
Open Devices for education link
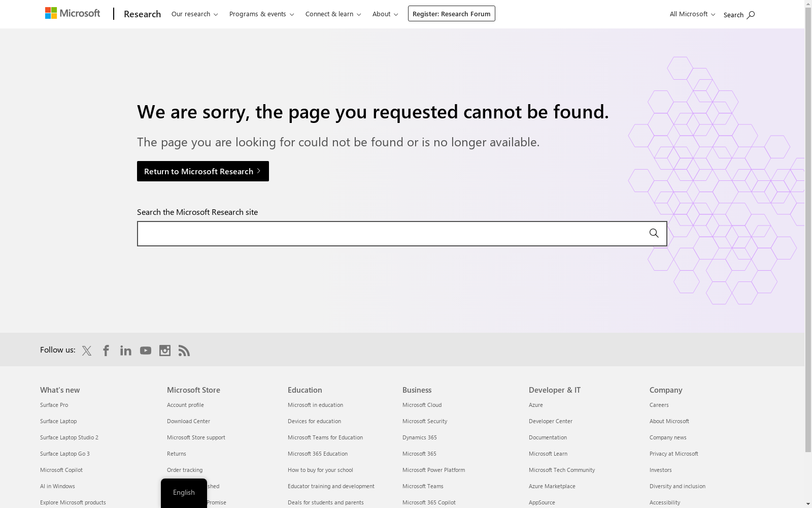[314, 421]
